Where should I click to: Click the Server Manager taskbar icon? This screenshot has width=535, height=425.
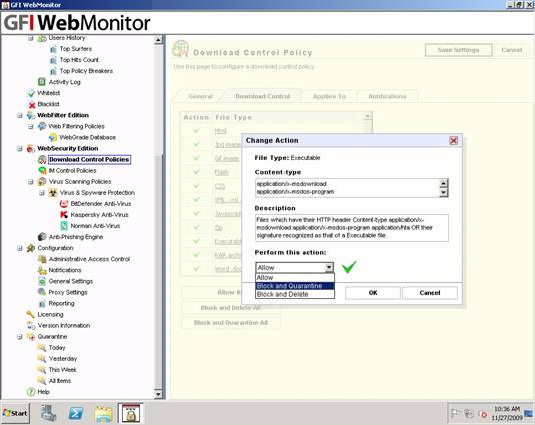point(49,413)
